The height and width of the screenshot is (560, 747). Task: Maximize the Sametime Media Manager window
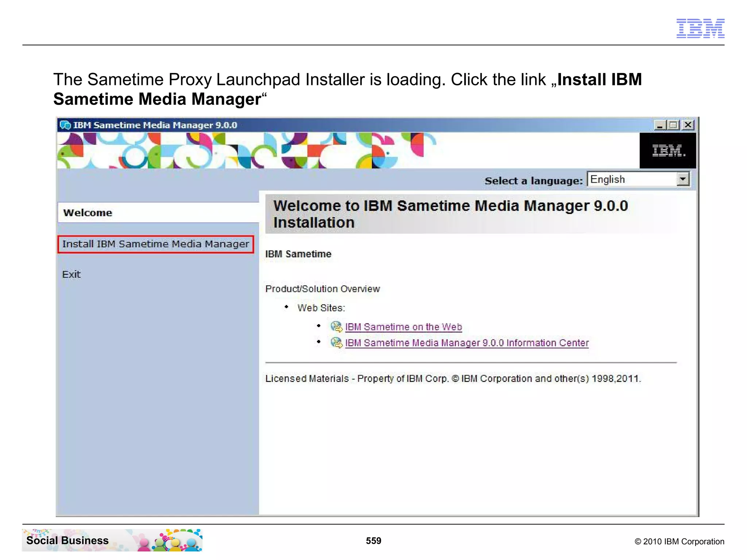[673, 125]
